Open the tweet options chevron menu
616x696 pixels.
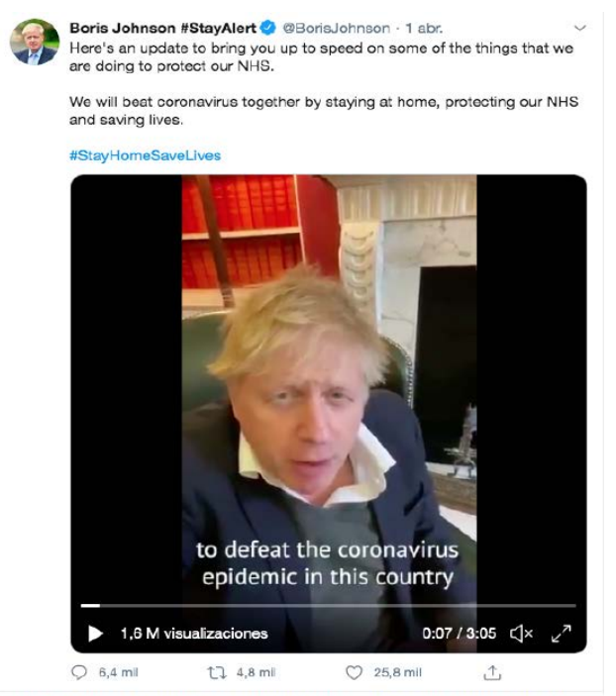click(580, 28)
